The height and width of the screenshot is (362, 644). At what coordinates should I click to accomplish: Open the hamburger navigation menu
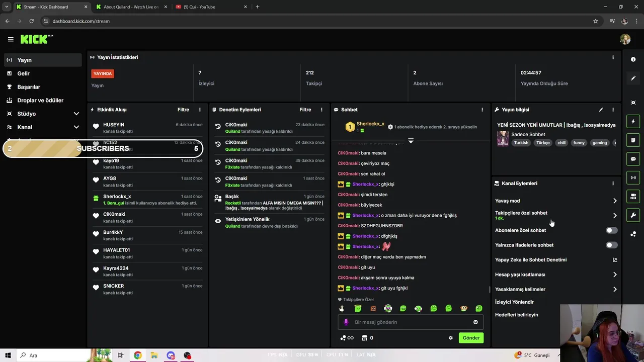coord(11,39)
